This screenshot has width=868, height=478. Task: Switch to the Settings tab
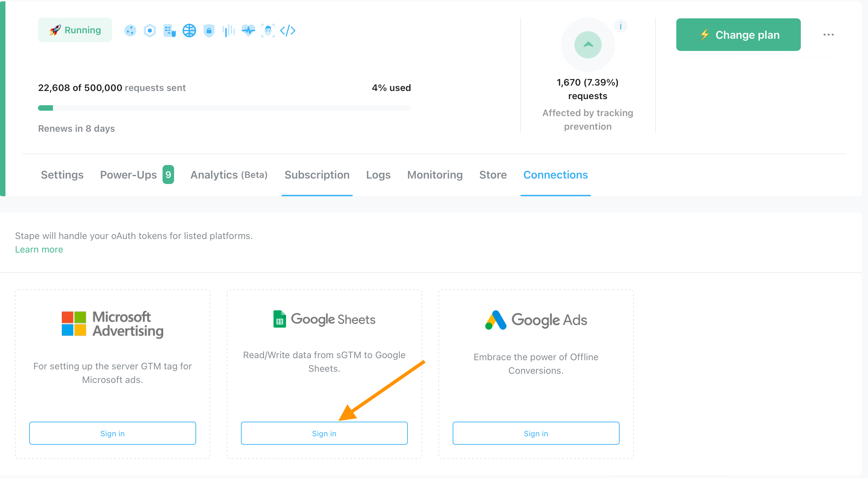[62, 175]
